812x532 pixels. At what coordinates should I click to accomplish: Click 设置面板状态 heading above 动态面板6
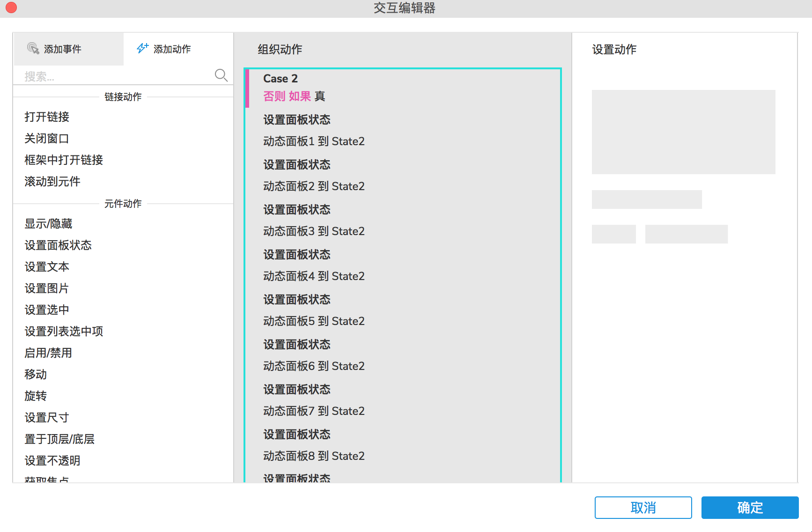[297, 344]
